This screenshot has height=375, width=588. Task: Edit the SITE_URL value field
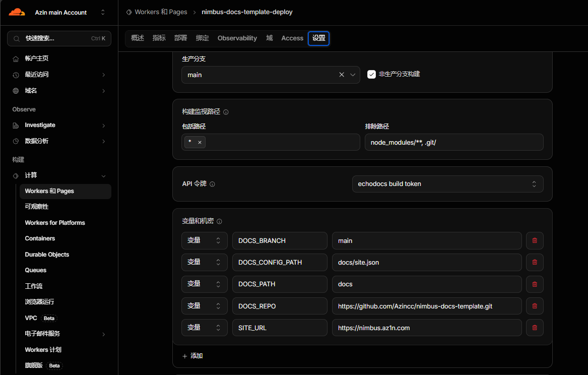(427, 328)
